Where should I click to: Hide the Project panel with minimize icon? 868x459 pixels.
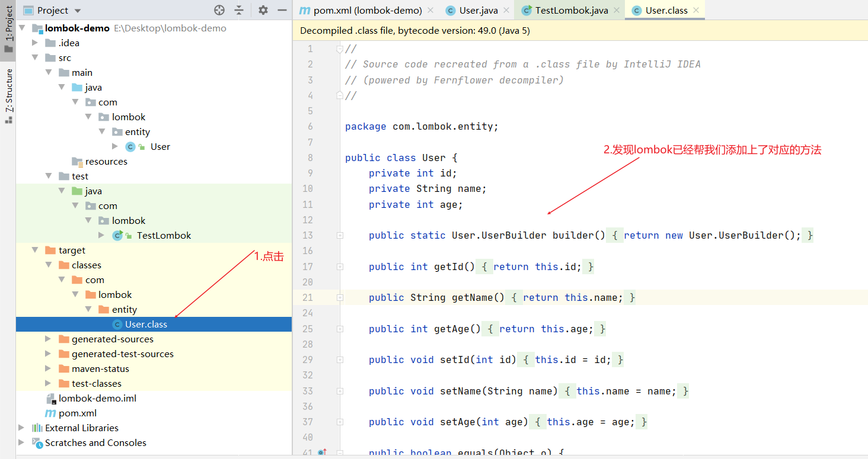pos(282,10)
